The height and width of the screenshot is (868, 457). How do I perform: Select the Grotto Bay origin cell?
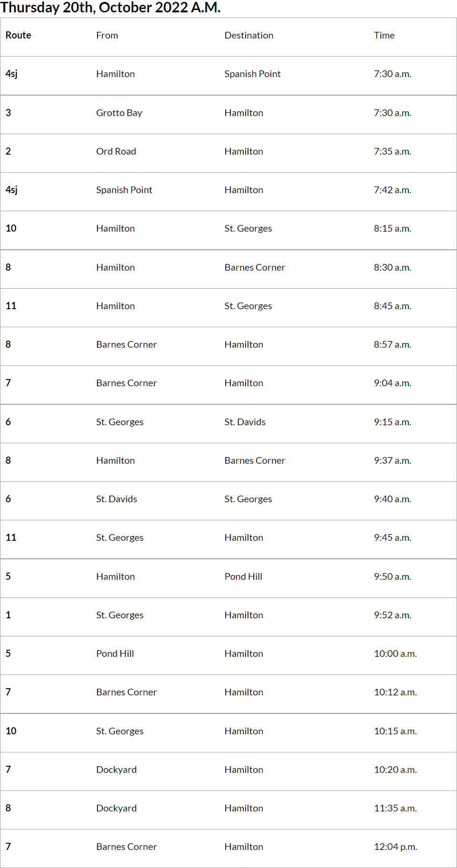[119, 113]
